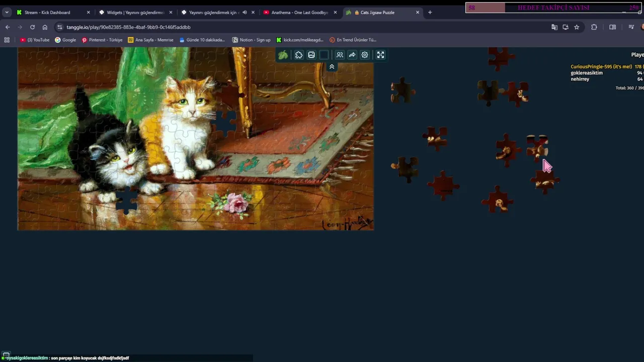The image size is (644, 362).
Task: Open the reading mode side panel icon
Action: (612, 27)
